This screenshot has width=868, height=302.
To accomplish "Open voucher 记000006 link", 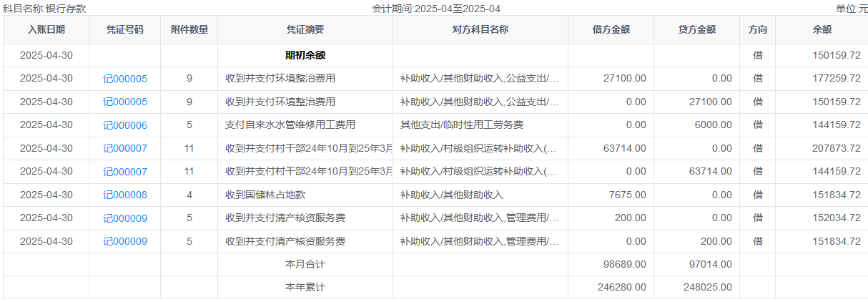I will (x=125, y=125).
